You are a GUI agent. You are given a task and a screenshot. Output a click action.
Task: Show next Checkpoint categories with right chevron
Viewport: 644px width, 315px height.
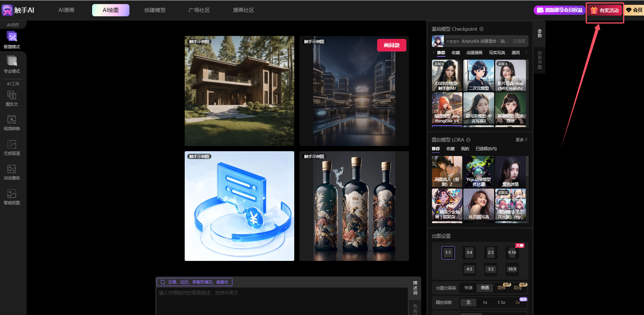coord(526,52)
